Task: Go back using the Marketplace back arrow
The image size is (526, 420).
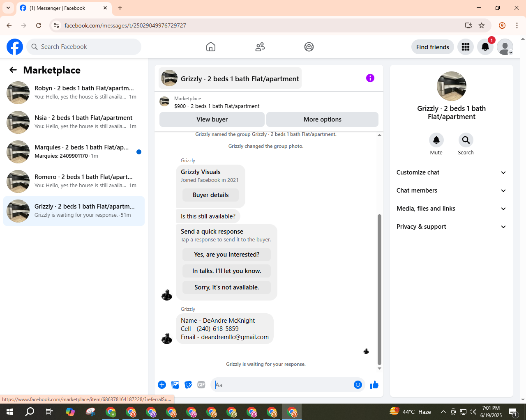Action: [x=13, y=70]
